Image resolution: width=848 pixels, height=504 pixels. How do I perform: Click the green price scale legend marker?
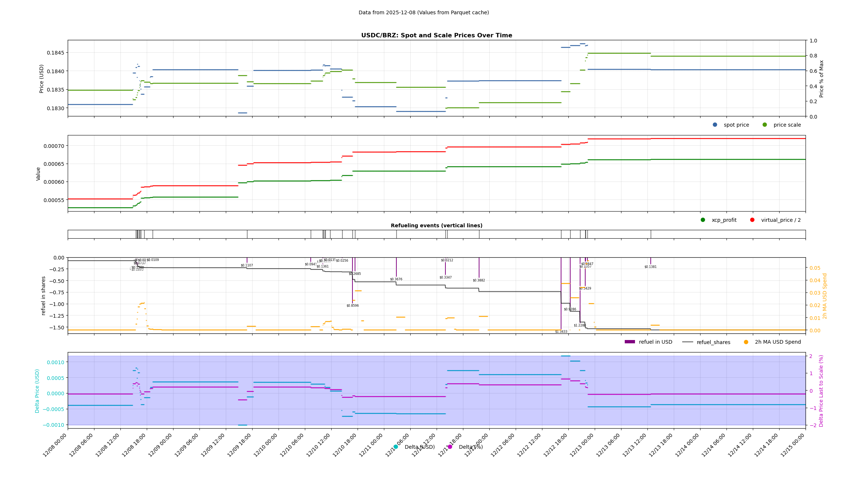(x=765, y=125)
